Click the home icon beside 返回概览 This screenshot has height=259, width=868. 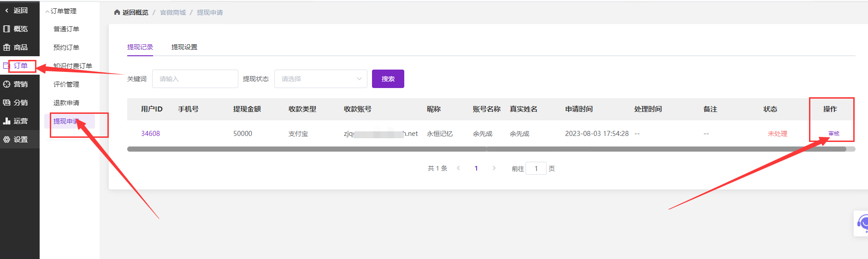[117, 12]
